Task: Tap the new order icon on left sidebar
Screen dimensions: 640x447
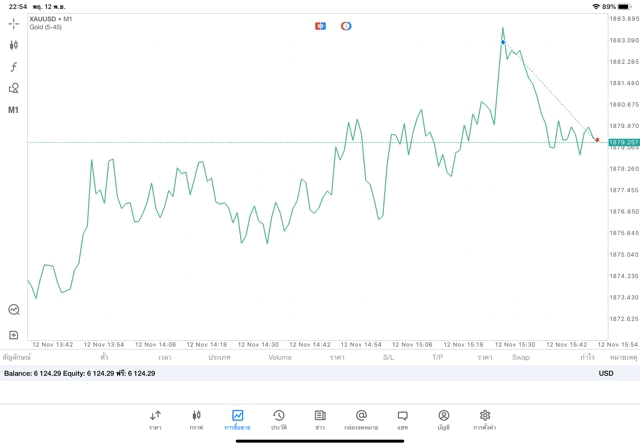Action: point(14,335)
